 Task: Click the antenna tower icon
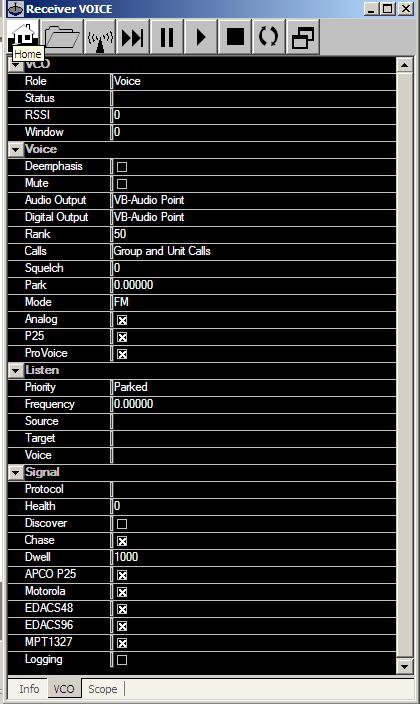pos(100,37)
